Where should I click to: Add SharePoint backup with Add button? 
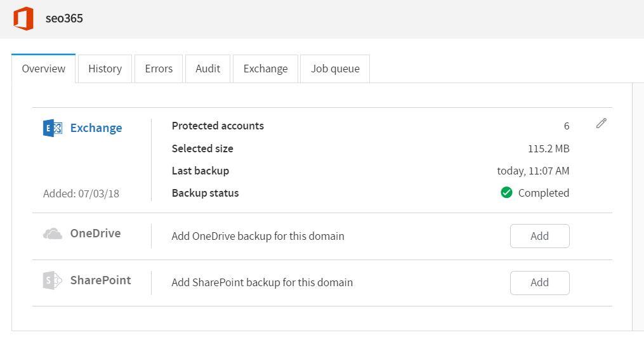coord(540,282)
